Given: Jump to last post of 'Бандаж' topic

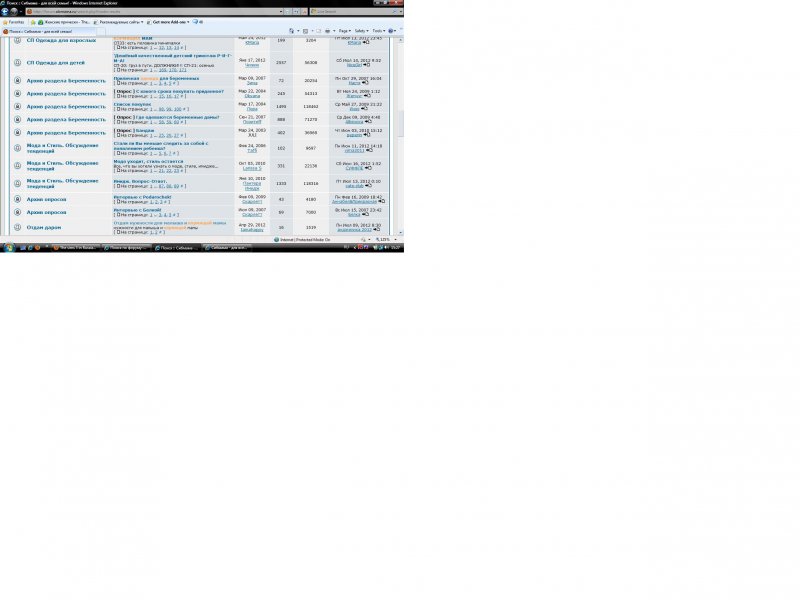Looking at the screenshot, I should [x=366, y=135].
